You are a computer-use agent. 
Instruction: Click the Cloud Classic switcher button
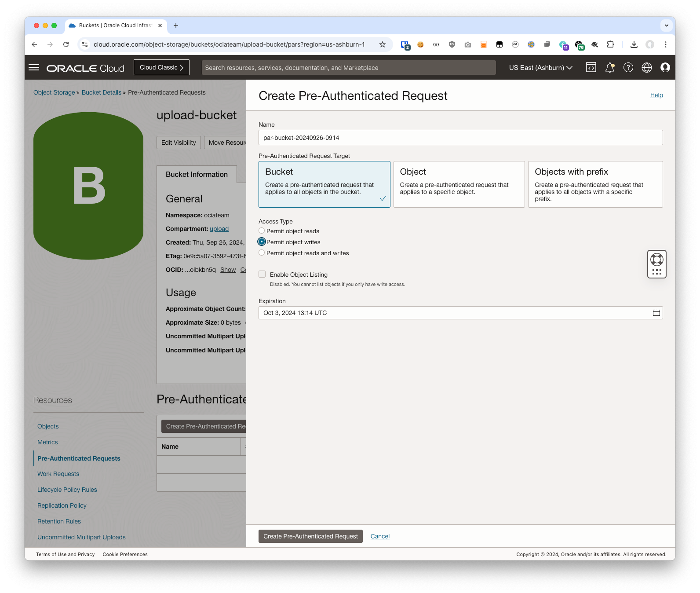tap(161, 67)
